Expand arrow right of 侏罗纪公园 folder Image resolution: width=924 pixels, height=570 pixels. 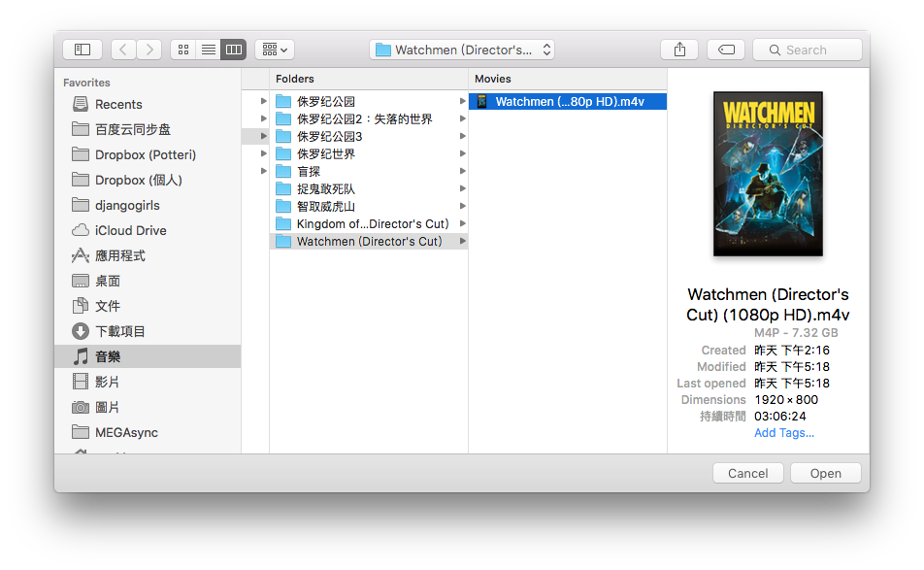[x=463, y=101]
